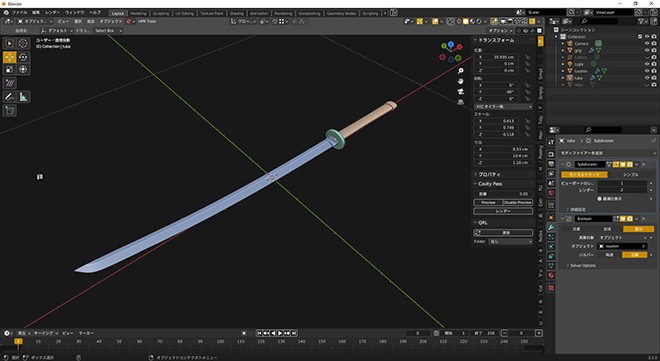660x361 pixels.
Task: Toggle the camera view icon in viewport
Action: coord(460,91)
